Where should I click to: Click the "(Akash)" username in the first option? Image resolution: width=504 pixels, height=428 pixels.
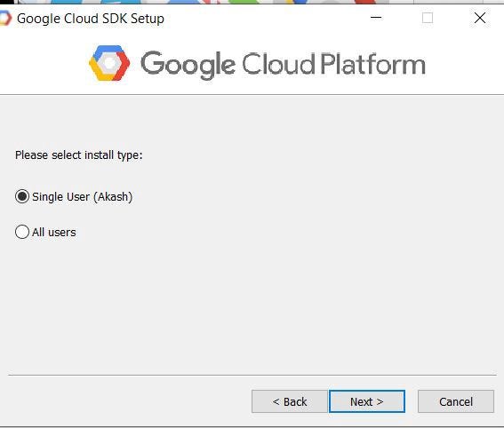coord(113,197)
